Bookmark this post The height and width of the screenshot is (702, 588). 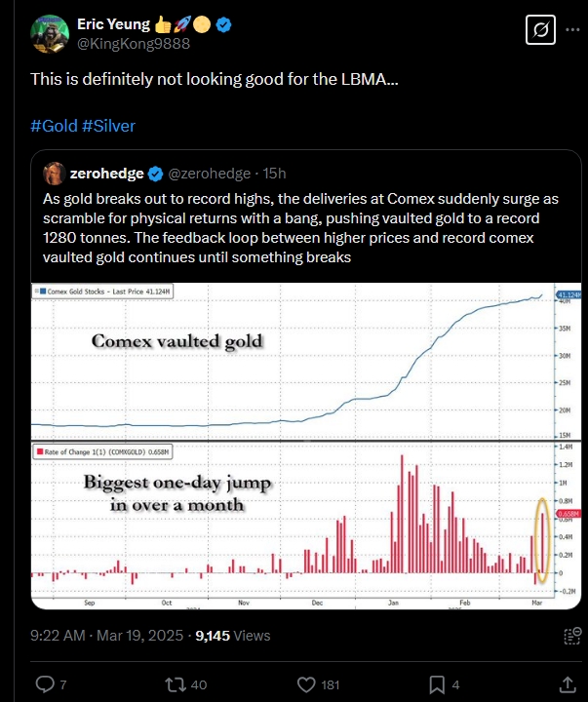tap(438, 683)
